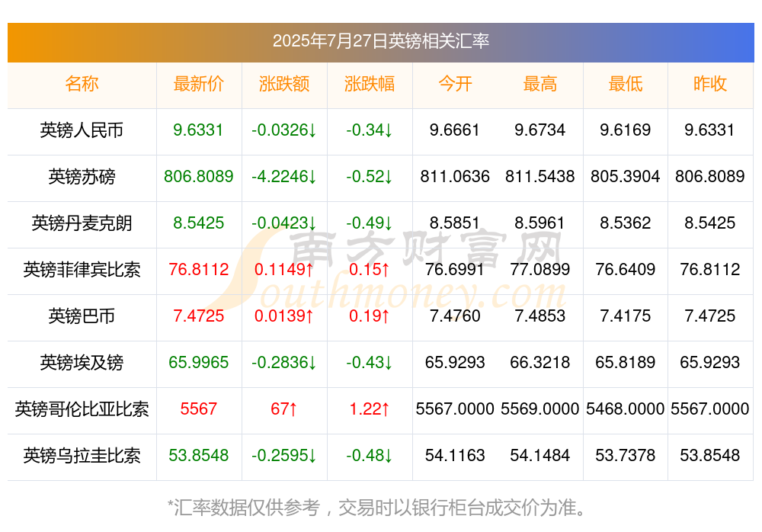Image resolution: width=762 pixels, height=532 pixels.
Task: Click the 英镑丹麦克朗 row name
Action: (82, 223)
